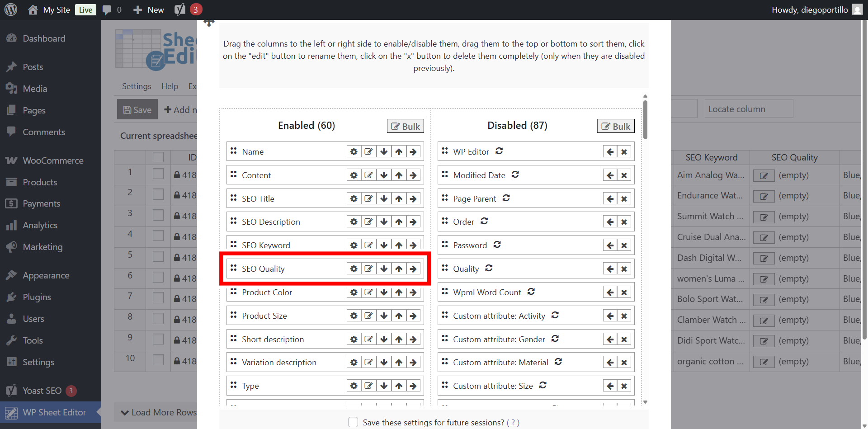Move SEO Title column down
Viewport: 868px width, 429px height.
click(x=384, y=199)
